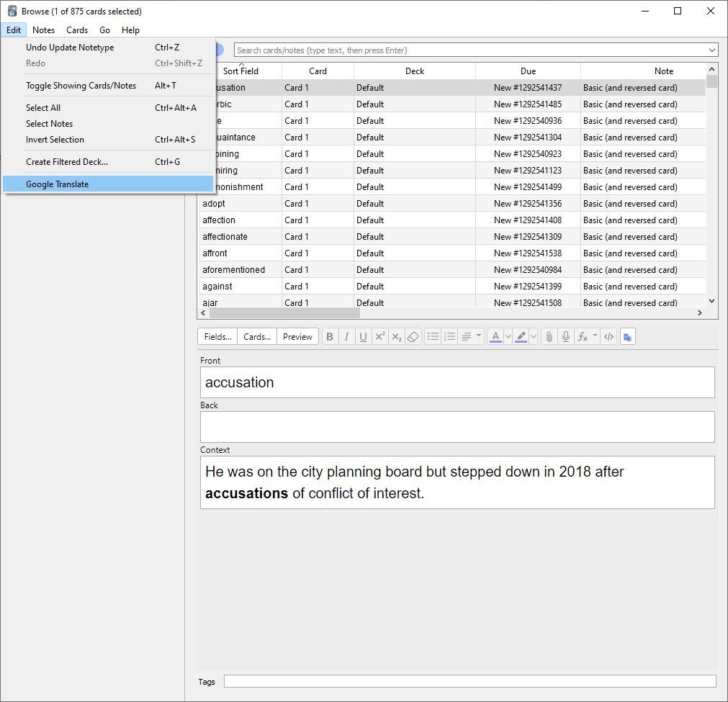
Task: Click the remove formatting eraser icon
Action: tap(413, 337)
